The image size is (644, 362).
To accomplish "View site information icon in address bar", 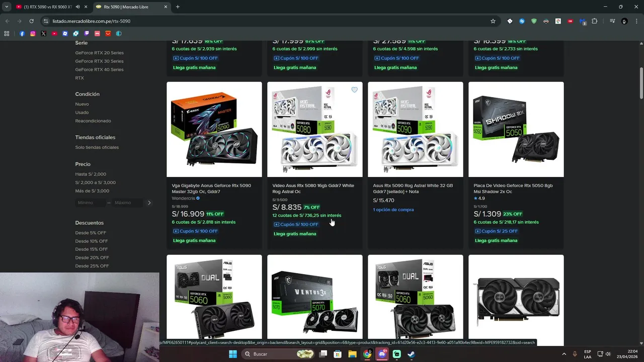I will (x=46, y=21).
